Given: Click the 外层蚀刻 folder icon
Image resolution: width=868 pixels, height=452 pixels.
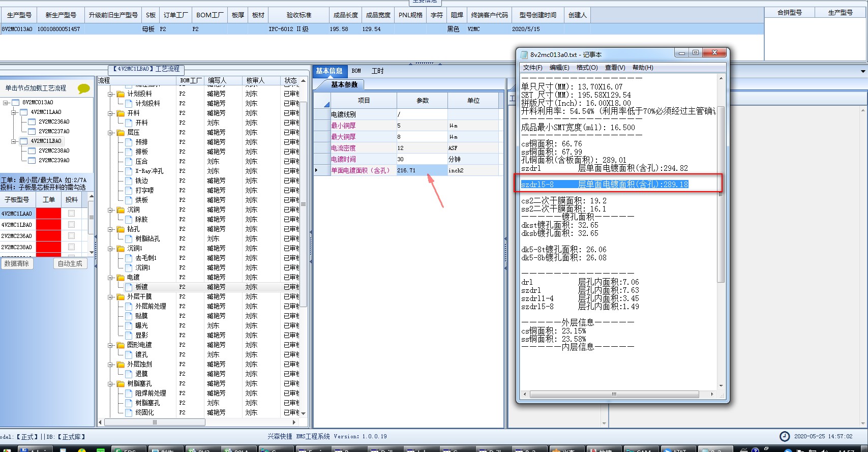Looking at the screenshot, I should pyautogui.click(x=121, y=365).
